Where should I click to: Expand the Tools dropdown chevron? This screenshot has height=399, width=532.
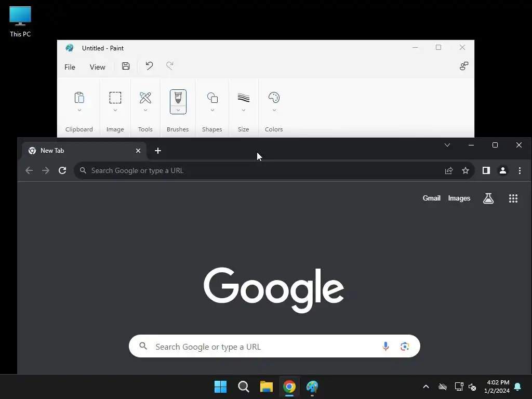click(x=145, y=110)
